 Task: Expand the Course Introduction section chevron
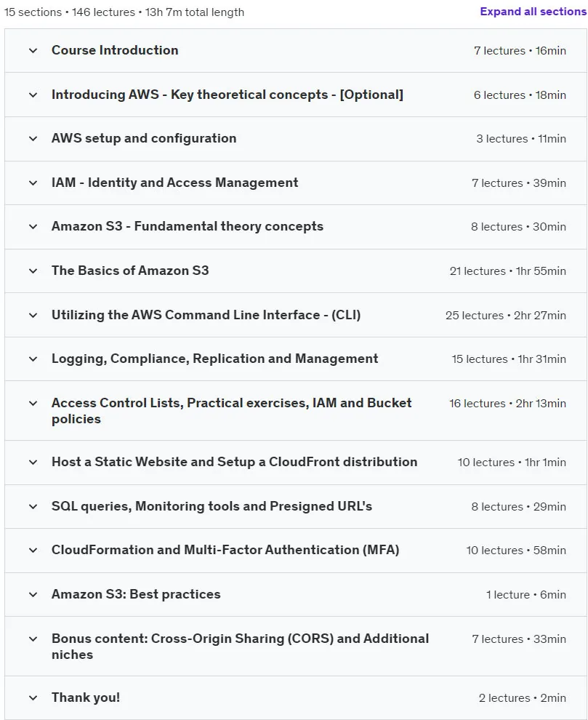coord(33,50)
